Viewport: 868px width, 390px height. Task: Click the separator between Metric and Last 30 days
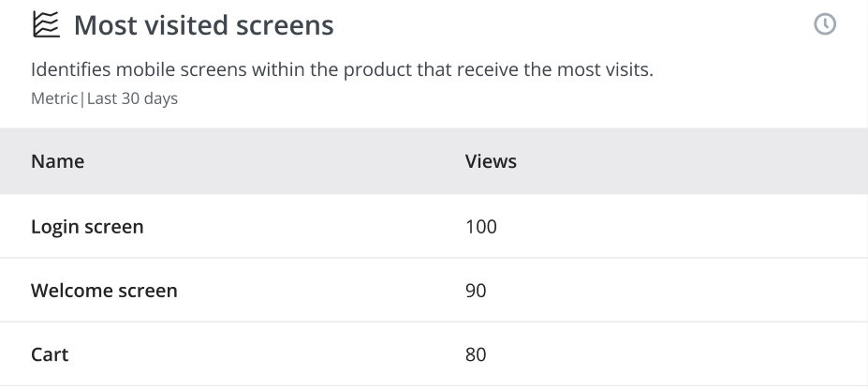[82, 98]
